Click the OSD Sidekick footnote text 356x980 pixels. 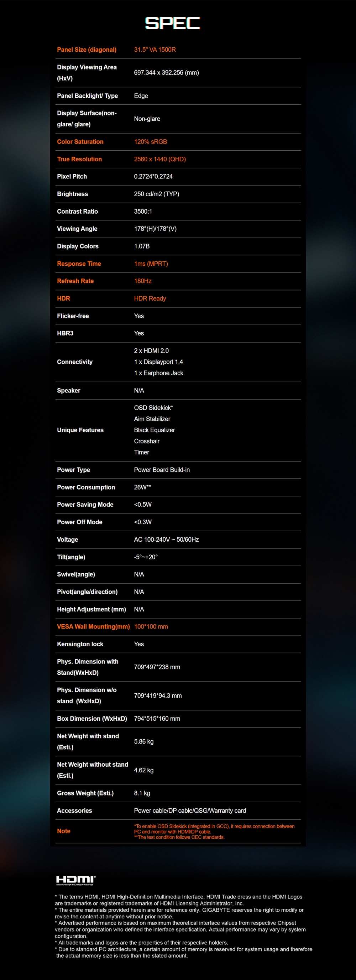point(214,829)
